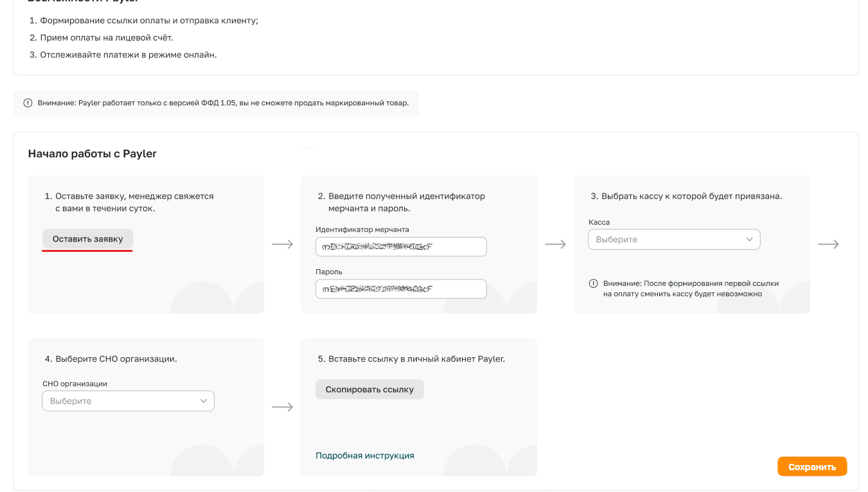Focus the Пароль input field

click(401, 289)
